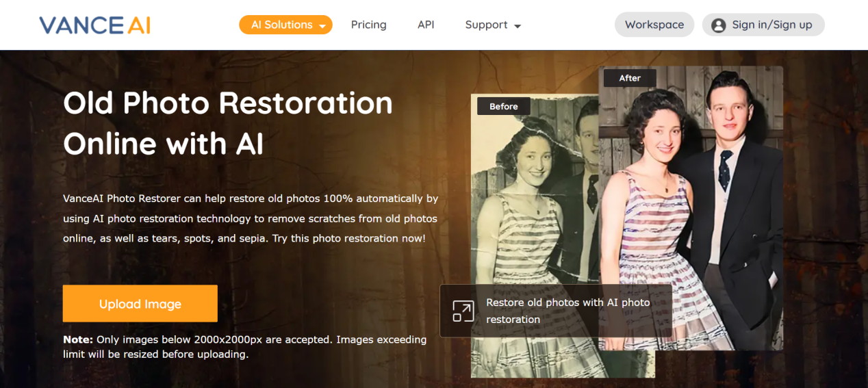Open the API menu item
The image size is (868, 388).
pyautogui.click(x=426, y=25)
